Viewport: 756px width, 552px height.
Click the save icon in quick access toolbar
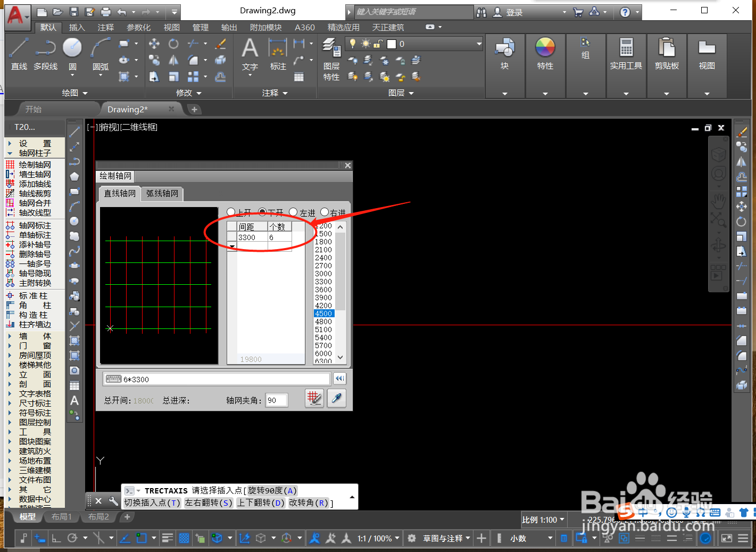point(74,12)
